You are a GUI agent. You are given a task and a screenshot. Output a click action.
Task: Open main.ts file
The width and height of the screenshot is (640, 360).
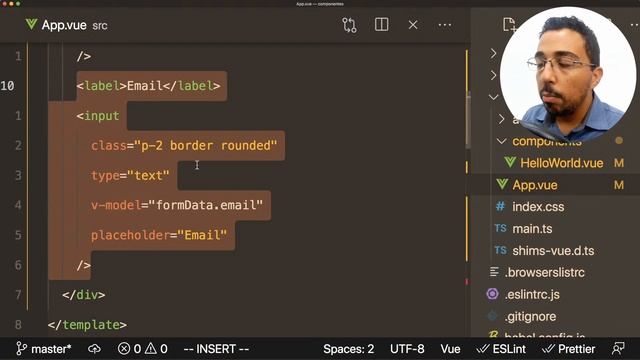click(x=532, y=229)
